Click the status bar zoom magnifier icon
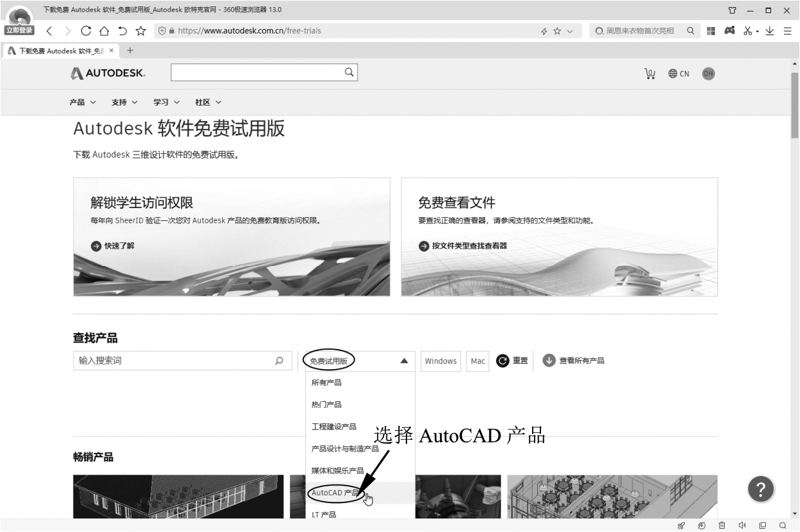The height and width of the screenshot is (532, 800). 783,526
